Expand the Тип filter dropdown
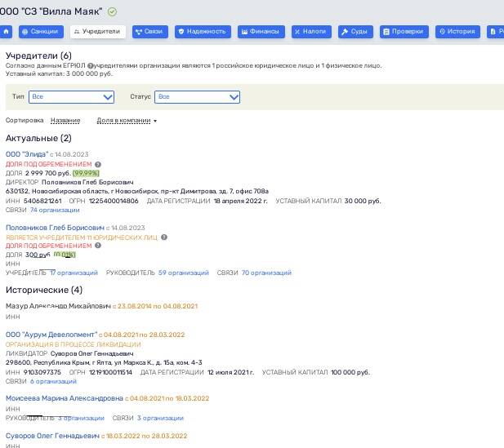This screenshot has width=504, height=448. pyautogui.click(x=72, y=97)
